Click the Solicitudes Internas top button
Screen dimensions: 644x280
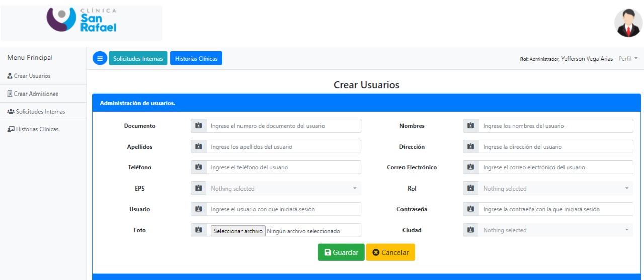[x=138, y=59]
